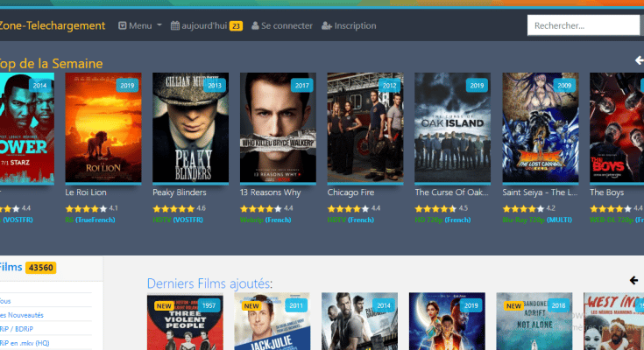This screenshot has height=350, width=644.
Task: Click the Se connecter login link
Action: (282, 26)
